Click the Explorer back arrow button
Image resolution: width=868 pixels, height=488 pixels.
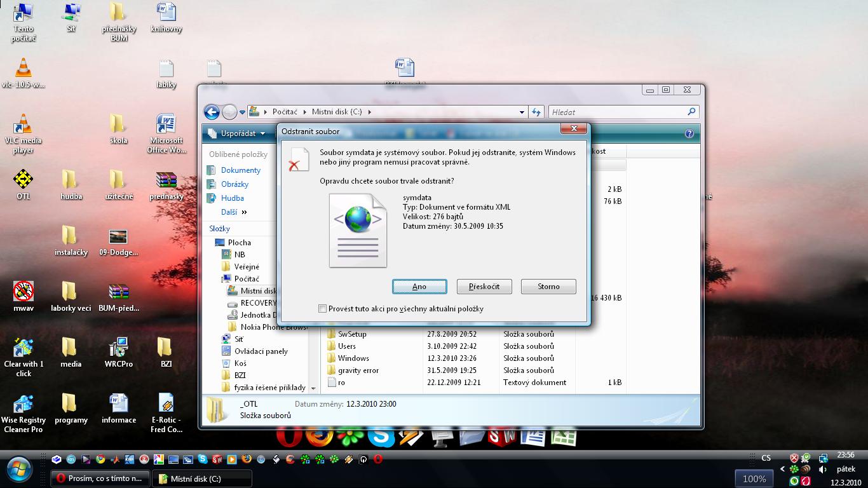pos(212,112)
